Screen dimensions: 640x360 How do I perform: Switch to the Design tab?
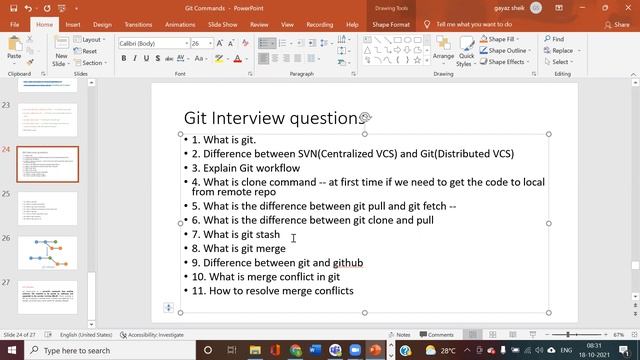point(102,24)
